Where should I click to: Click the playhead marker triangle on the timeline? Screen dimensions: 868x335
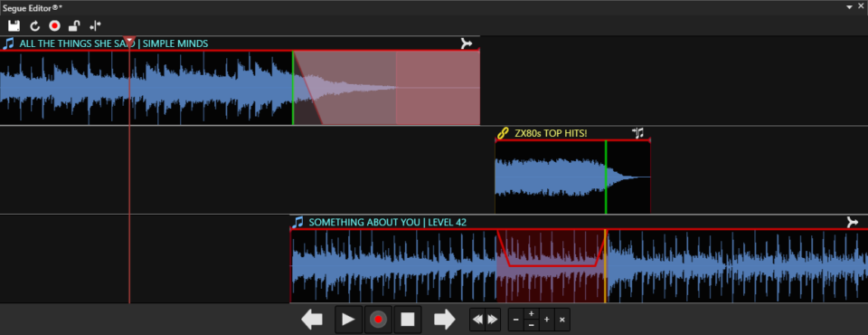[x=129, y=41]
